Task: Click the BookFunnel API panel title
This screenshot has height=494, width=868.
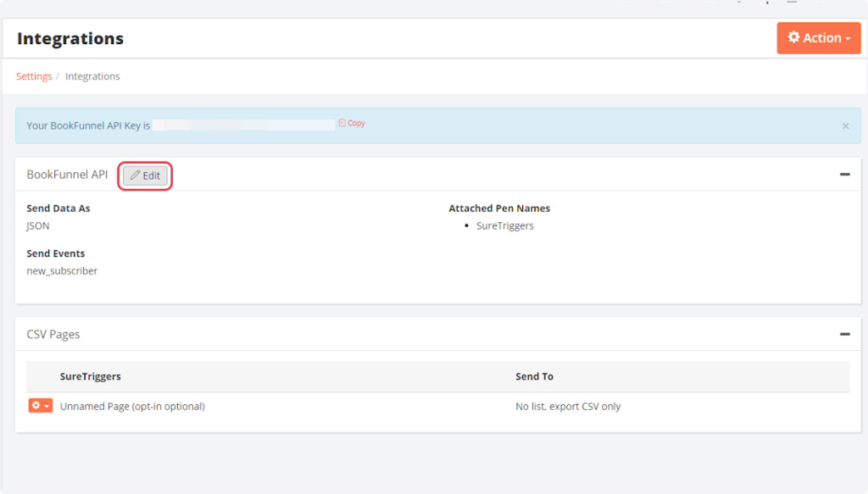Action: pyautogui.click(x=67, y=175)
